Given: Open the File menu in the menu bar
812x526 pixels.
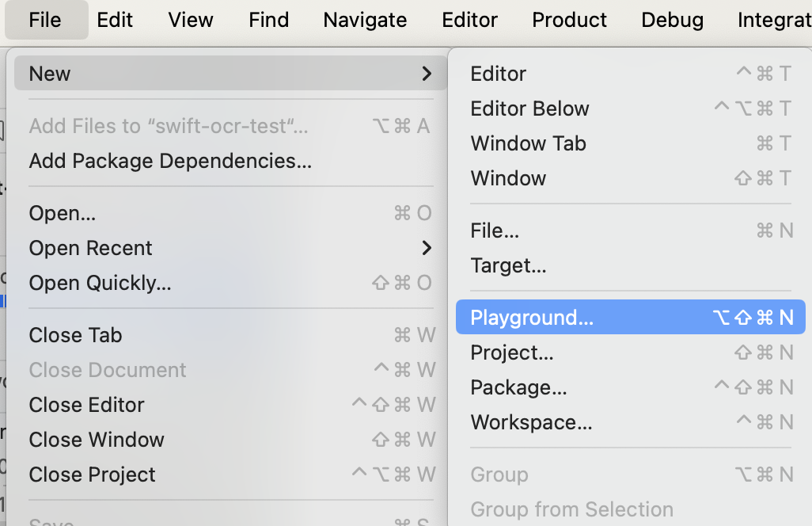Looking at the screenshot, I should 45,20.
